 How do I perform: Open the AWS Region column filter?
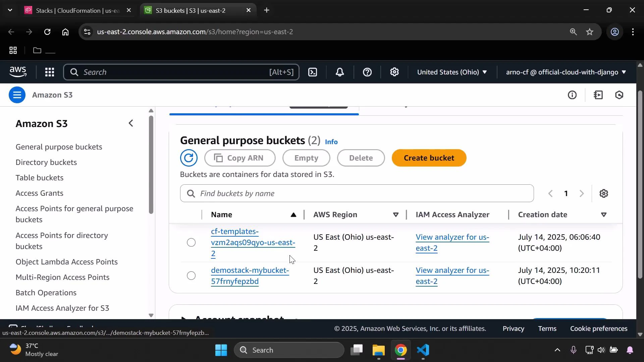point(396,215)
